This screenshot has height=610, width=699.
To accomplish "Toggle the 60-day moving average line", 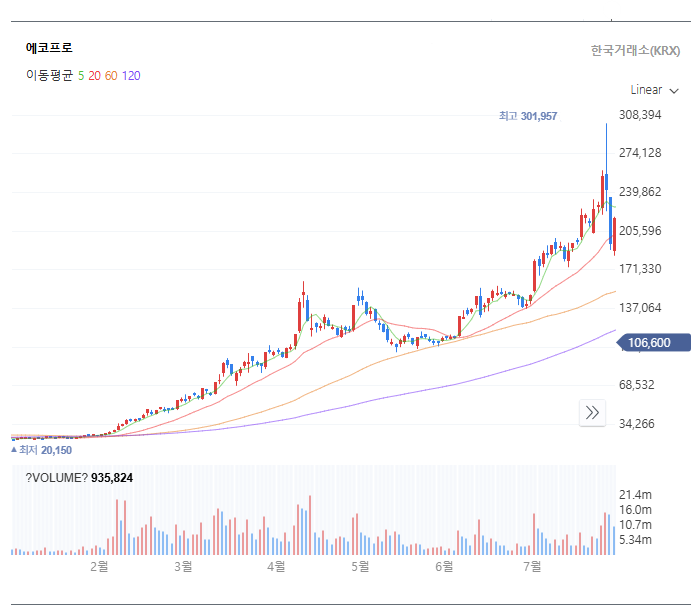I will [x=111, y=76].
